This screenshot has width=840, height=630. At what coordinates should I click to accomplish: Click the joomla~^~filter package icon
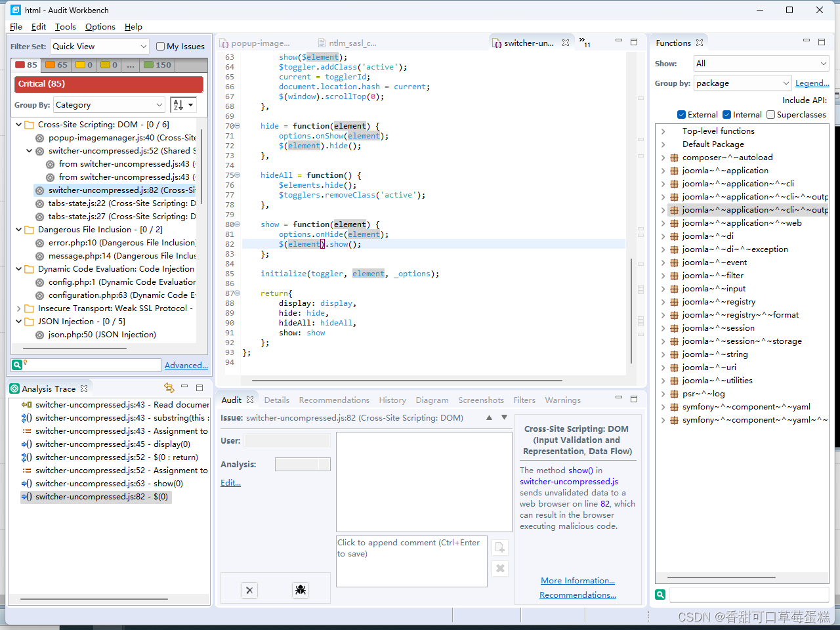(674, 276)
